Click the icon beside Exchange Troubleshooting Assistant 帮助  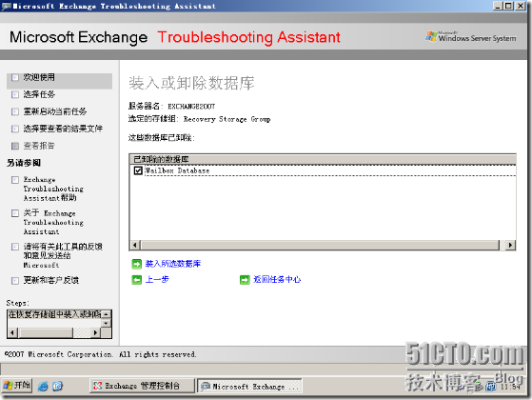click(15, 180)
